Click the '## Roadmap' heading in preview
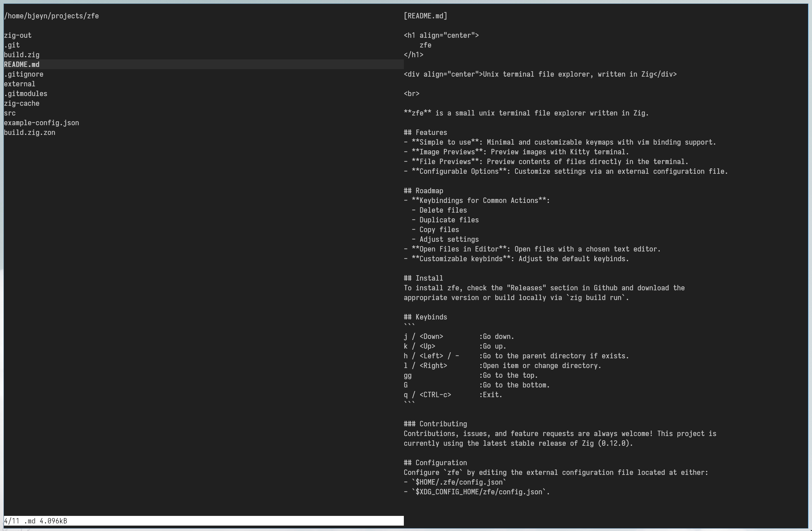 point(423,191)
